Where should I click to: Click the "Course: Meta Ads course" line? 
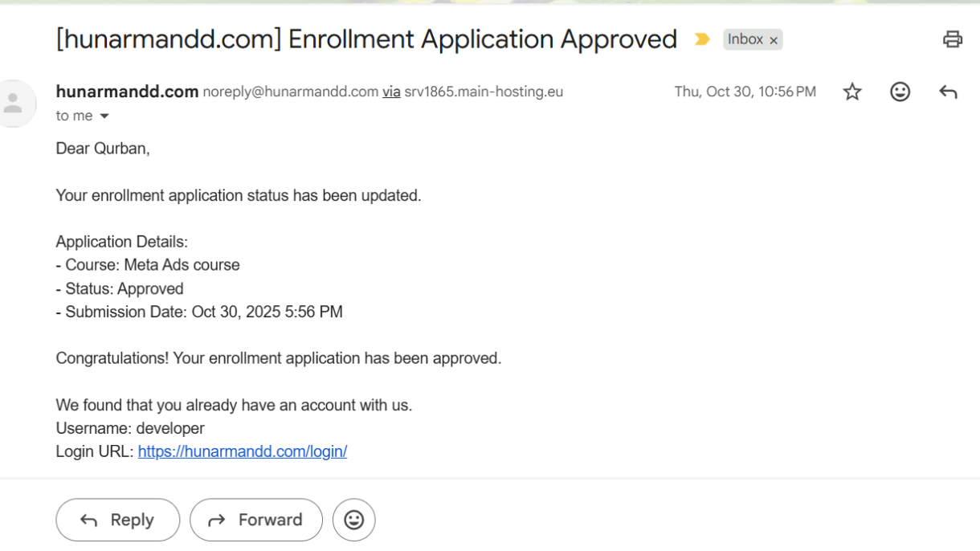tap(148, 265)
